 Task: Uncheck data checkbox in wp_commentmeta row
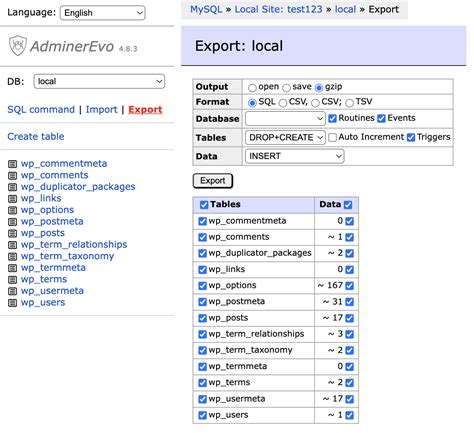pyautogui.click(x=349, y=221)
